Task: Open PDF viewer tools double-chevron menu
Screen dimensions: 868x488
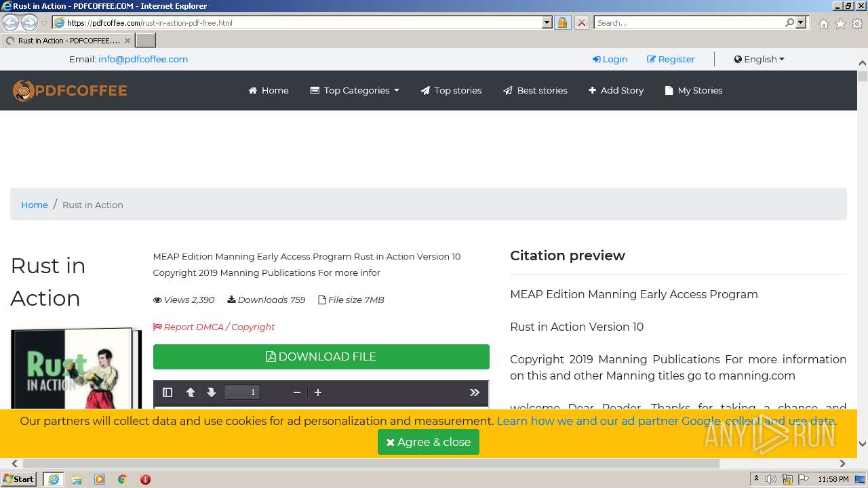Action: click(x=475, y=392)
